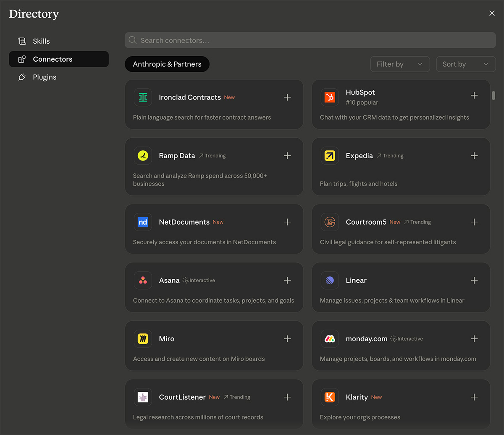
Task: Click 'Civil legal guidance for self-represented litigants'
Action: coord(388,242)
